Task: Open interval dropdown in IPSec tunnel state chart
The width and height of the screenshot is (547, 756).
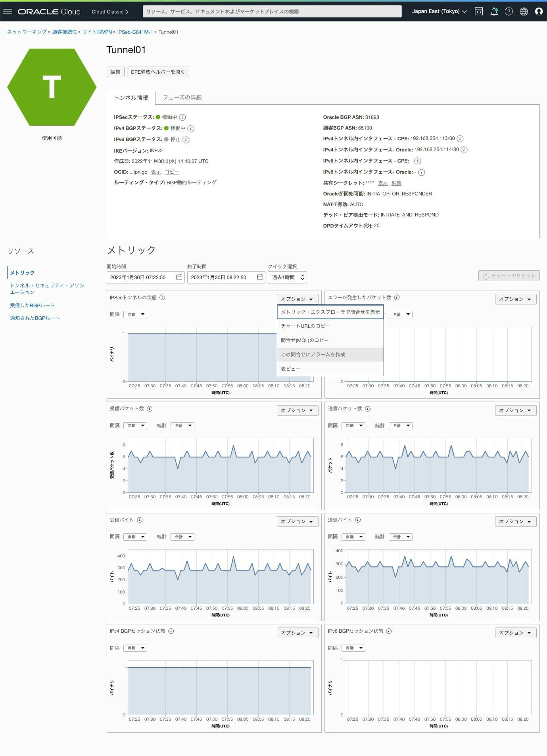Action: [x=135, y=314]
